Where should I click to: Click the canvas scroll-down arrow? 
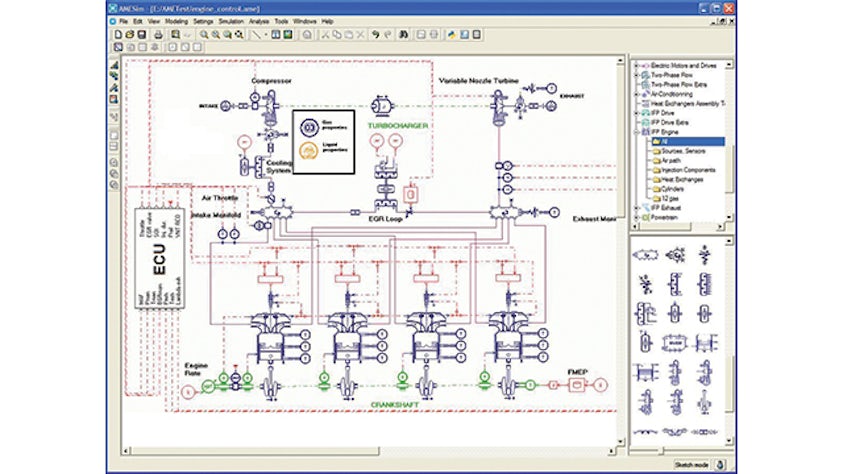click(x=620, y=441)
